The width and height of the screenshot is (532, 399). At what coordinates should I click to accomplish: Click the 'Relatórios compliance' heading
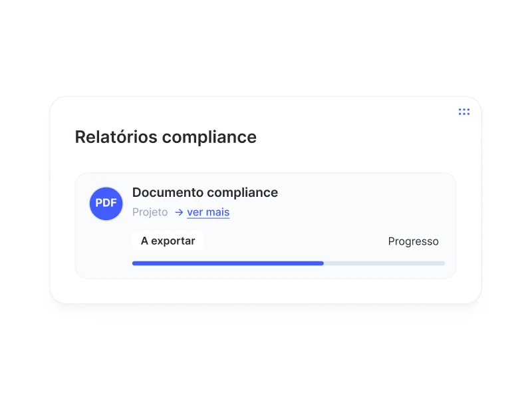coord(166,138)
